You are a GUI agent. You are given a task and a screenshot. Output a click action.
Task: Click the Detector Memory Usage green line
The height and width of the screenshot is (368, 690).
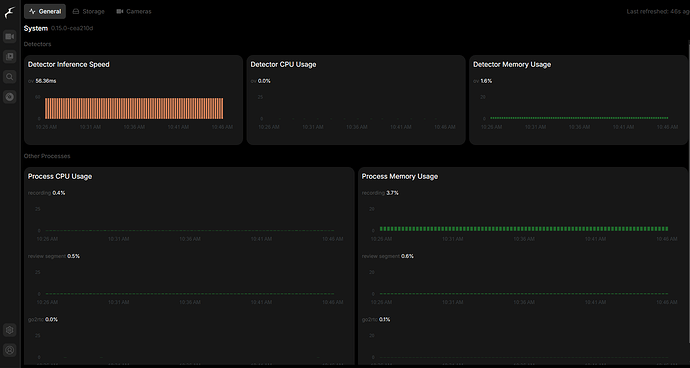[579, 118]
